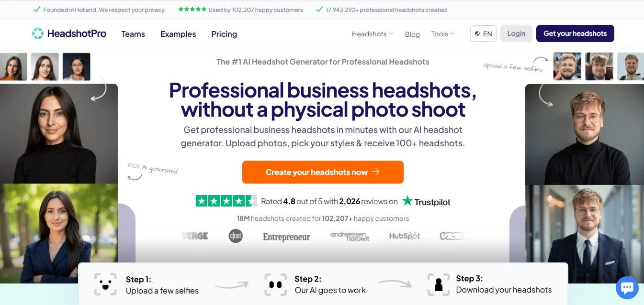The image size is (644, 305).
Task: Go to the Pricing page
Action: [224, 34]
